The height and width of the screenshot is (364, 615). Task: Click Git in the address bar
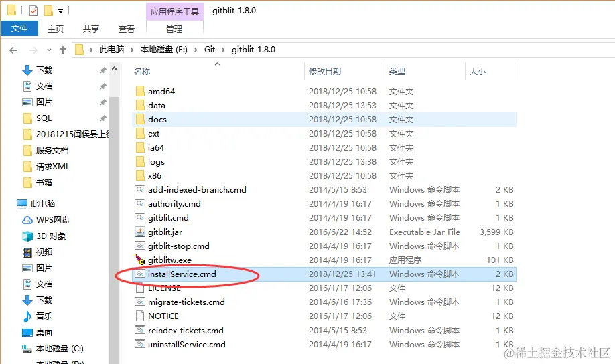tap(210, 50)
